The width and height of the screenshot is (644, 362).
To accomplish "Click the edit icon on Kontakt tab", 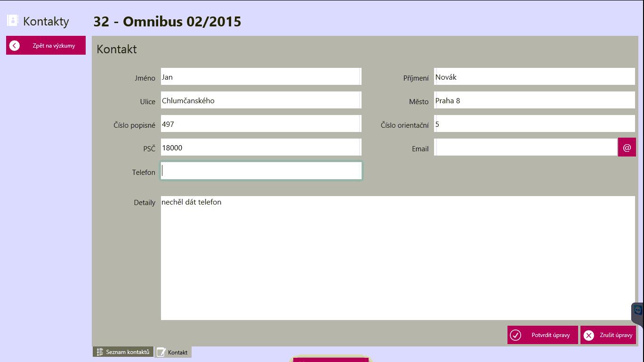I will 161,352.
